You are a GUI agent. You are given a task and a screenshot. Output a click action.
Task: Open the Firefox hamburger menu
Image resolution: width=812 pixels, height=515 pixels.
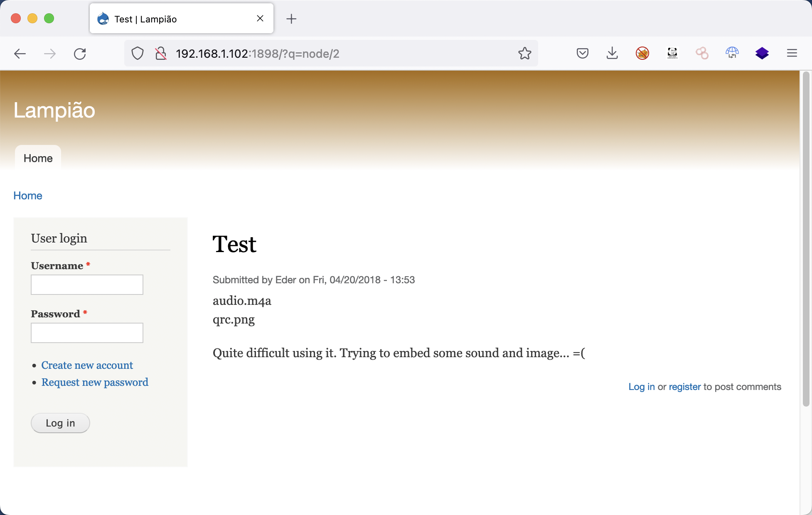792,54
